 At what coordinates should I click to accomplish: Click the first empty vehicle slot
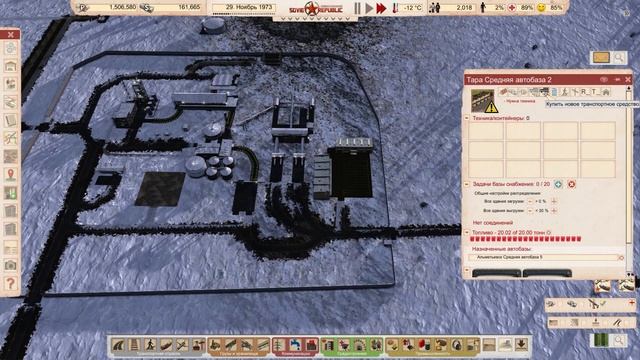(486, 131)
